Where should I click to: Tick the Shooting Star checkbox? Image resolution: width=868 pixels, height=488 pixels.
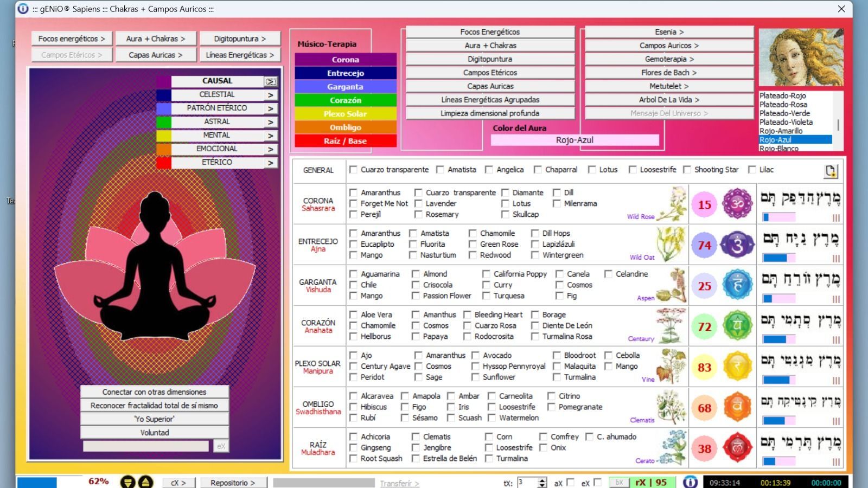coord(687,170)
